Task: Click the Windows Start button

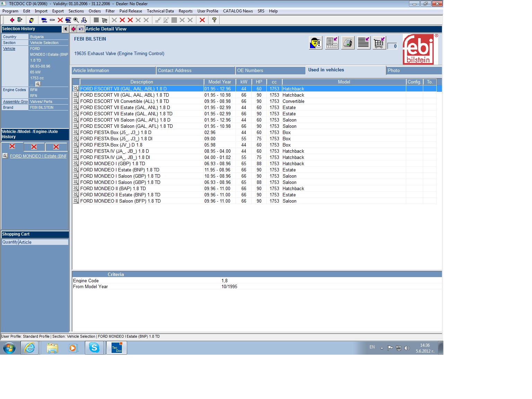Action: [9, 348]
